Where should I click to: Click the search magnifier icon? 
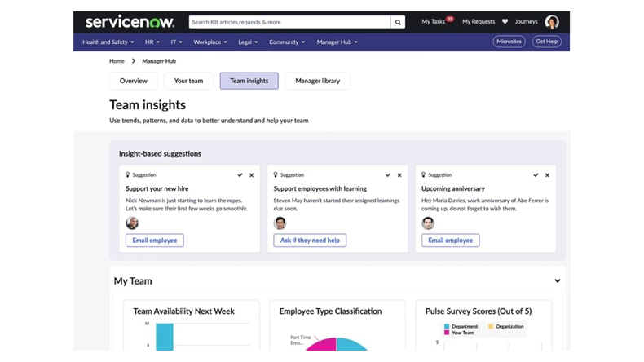click(x=398, y=22)
